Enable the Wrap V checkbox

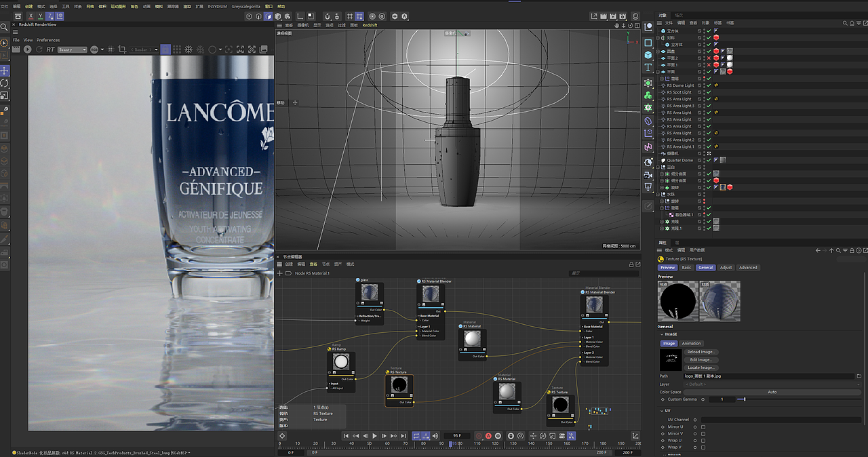[x=703, y=448]
